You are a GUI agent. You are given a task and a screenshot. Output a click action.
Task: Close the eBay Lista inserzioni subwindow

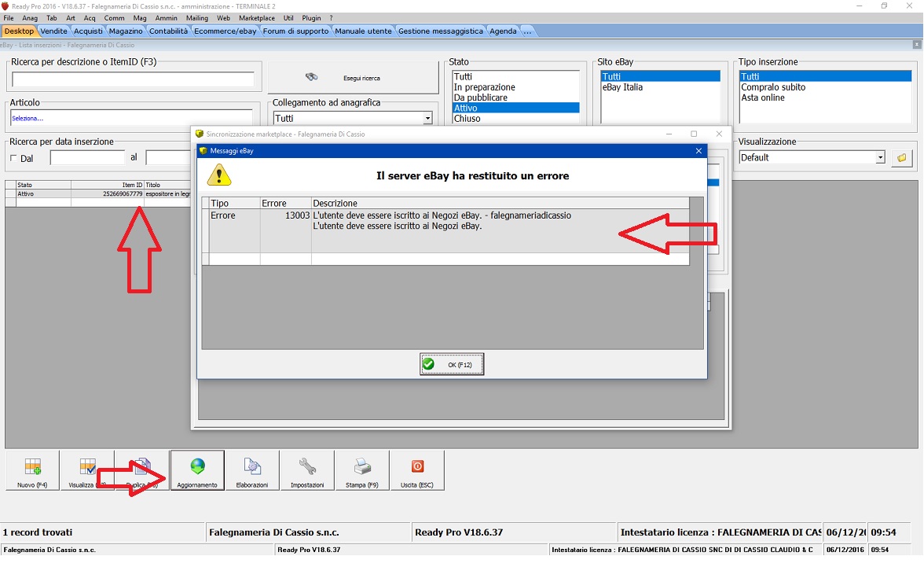point(916,45)
